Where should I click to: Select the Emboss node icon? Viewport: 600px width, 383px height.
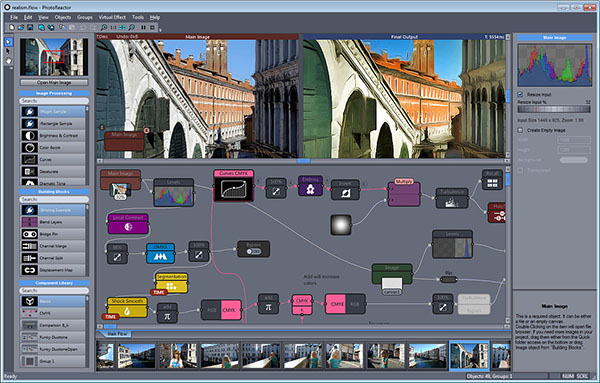coord(310,189)
